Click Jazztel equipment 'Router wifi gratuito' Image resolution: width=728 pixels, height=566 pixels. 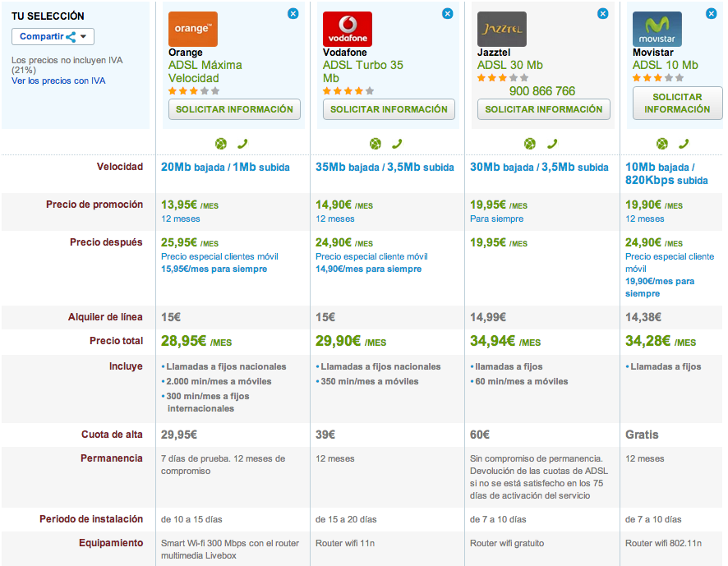tap(507, 543)
